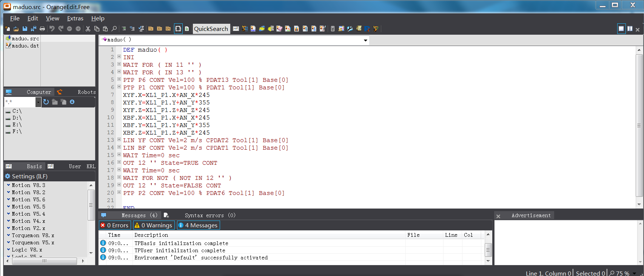Image resolution: width=644 pixels, height=276 pixels.
Task: Click the editor vertical scrollbar thumb
Action: click(x=639, y=126)
